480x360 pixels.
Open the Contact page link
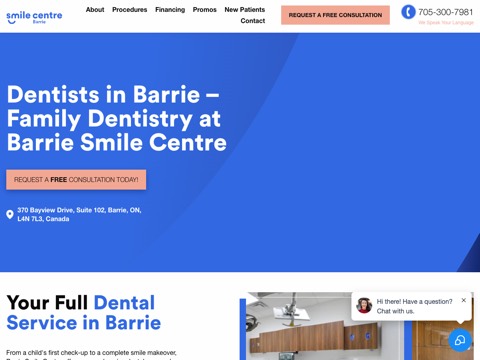click(x=253, y=21)
